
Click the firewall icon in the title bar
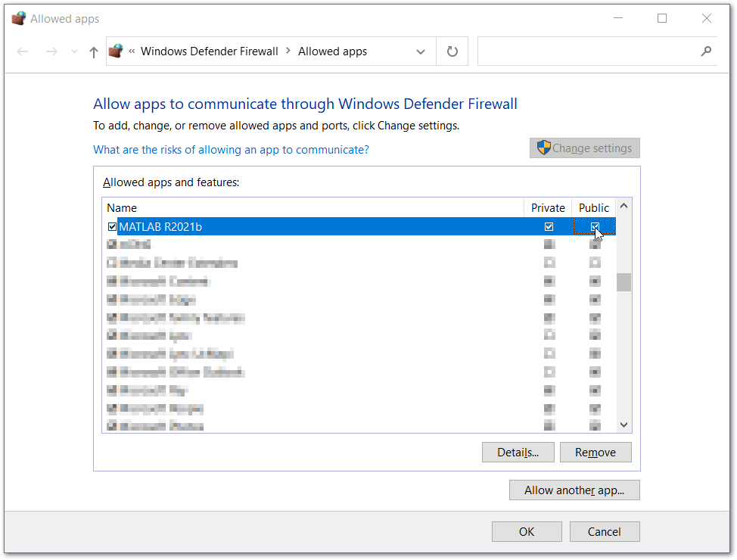(x=17, y=17)
